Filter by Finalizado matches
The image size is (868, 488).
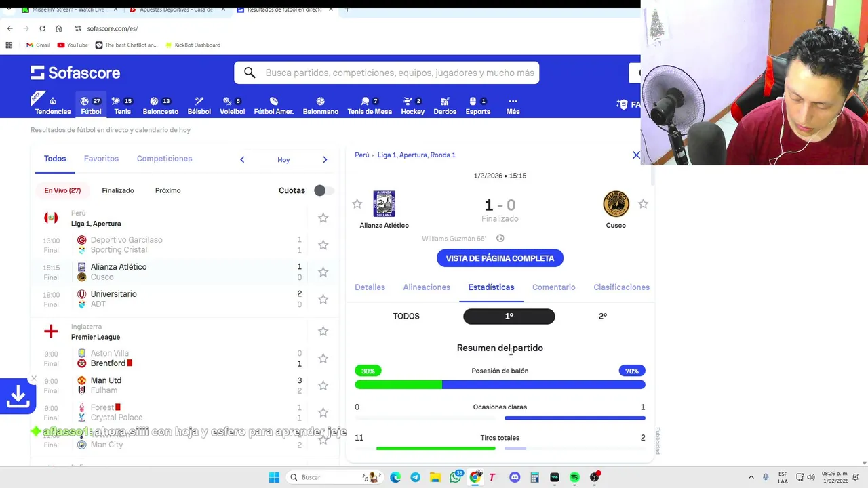(118, 190)
